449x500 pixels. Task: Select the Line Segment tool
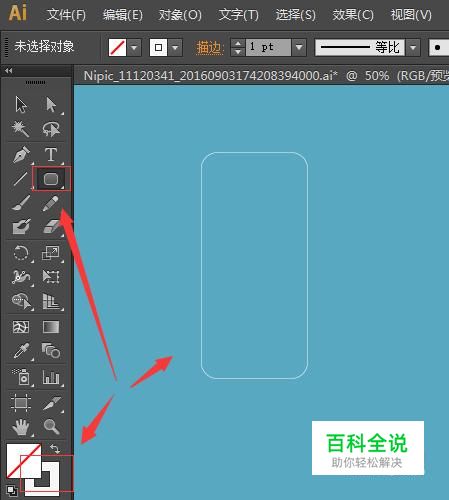point(20,179)
